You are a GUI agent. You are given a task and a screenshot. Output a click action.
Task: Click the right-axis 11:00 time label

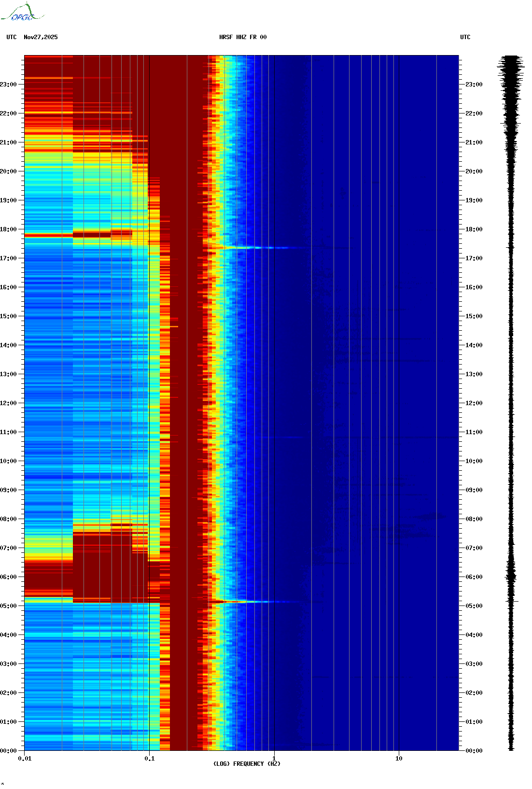(x=474, y=432)
